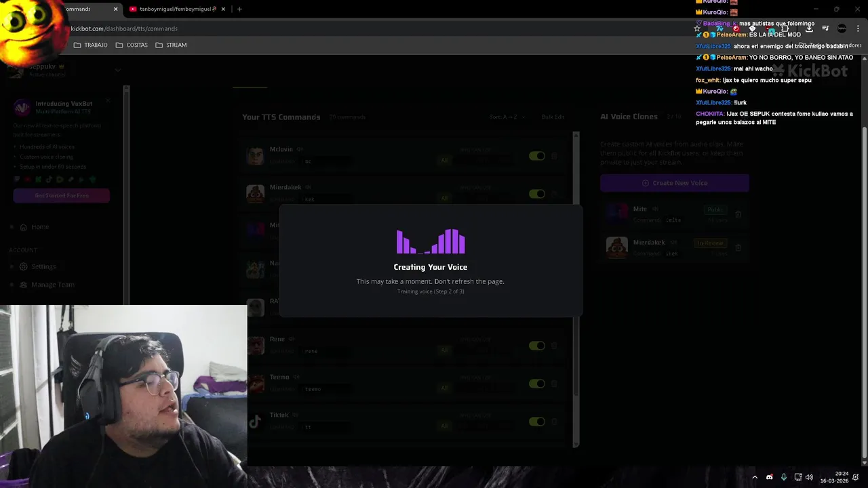Delete the Mierdakek voice clone
This screenshot has width=868, height=488.
pyautogui.click(x=738, y=247)
